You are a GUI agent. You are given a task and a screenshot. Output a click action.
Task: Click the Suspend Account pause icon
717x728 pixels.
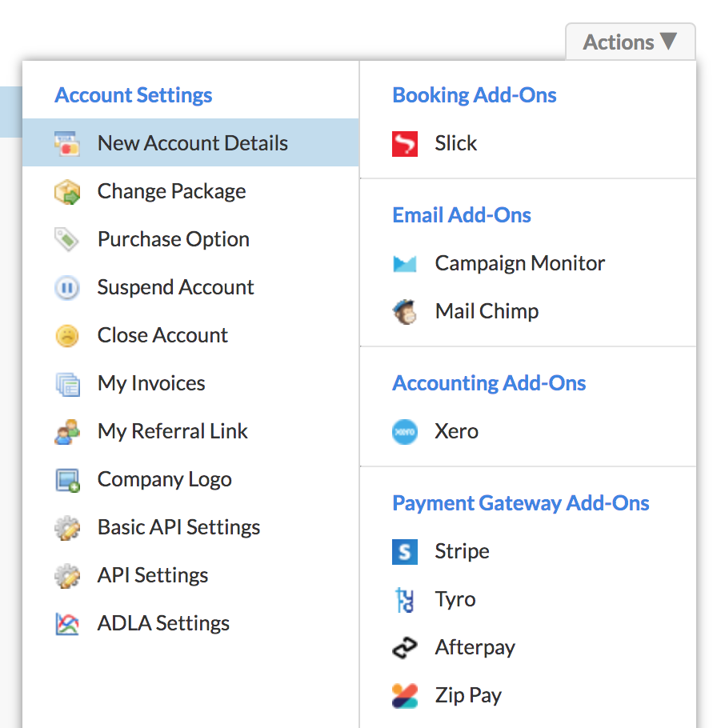click(67, 287)
